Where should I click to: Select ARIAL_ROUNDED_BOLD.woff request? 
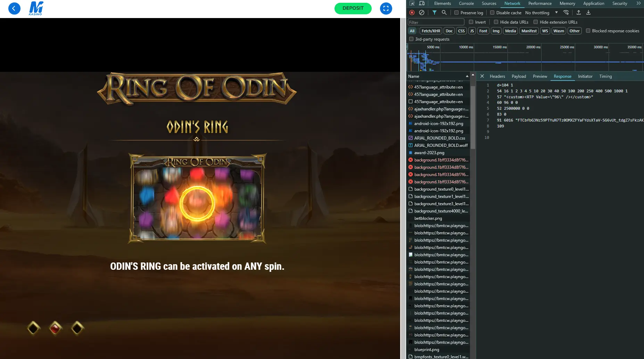tap(438, 145)
